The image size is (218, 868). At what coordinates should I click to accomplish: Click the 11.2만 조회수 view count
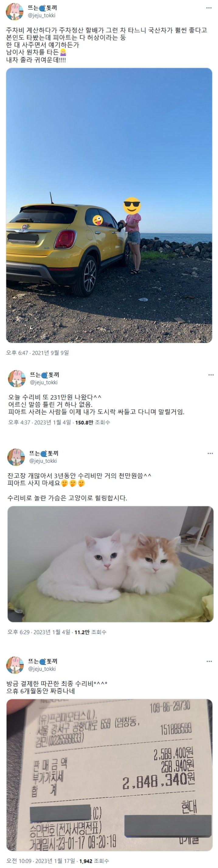click(91, 632)
